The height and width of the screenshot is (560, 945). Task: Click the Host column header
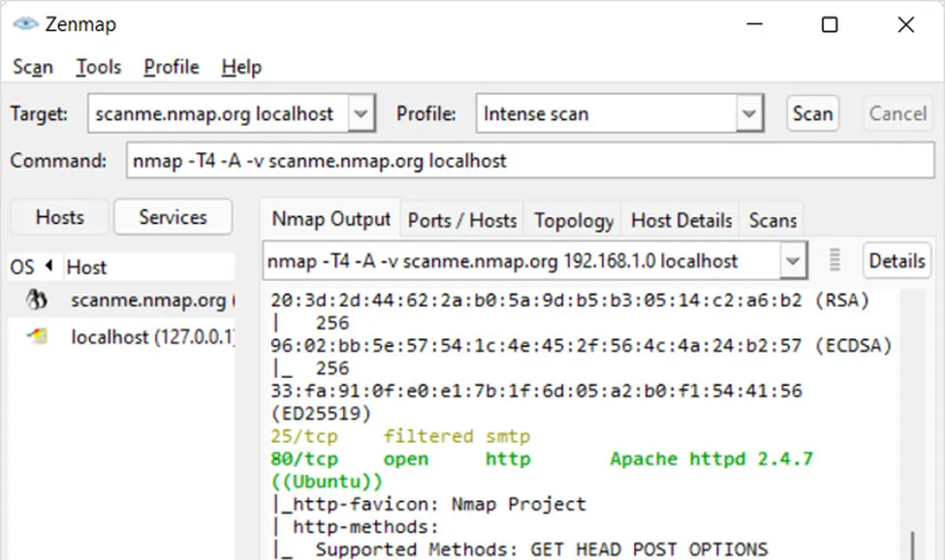[147, 267]
